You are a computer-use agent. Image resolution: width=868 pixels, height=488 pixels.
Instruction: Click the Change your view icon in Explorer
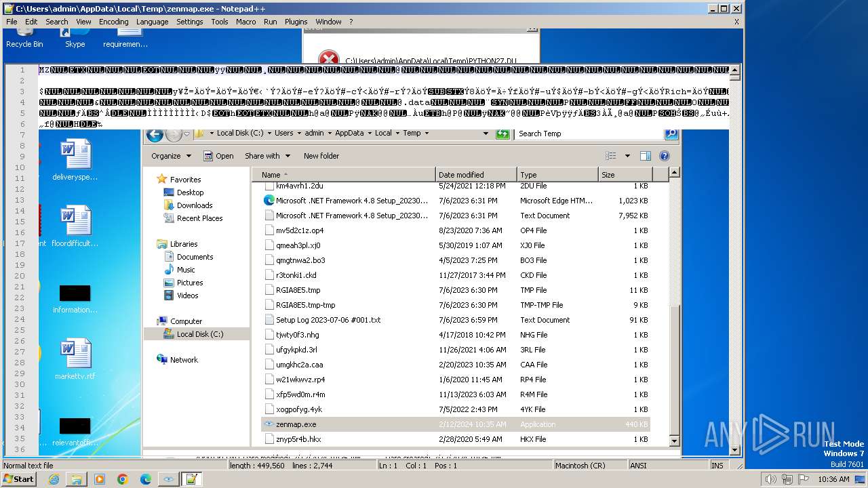(x=610, y=156)
